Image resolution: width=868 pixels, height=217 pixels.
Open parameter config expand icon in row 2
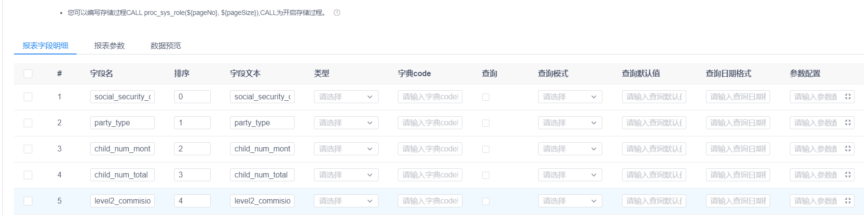pos(848,123)
